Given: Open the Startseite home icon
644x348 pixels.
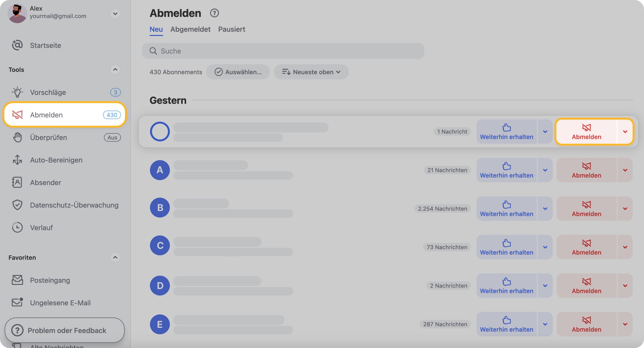Looking at the screenshot, I should point(17,45).
